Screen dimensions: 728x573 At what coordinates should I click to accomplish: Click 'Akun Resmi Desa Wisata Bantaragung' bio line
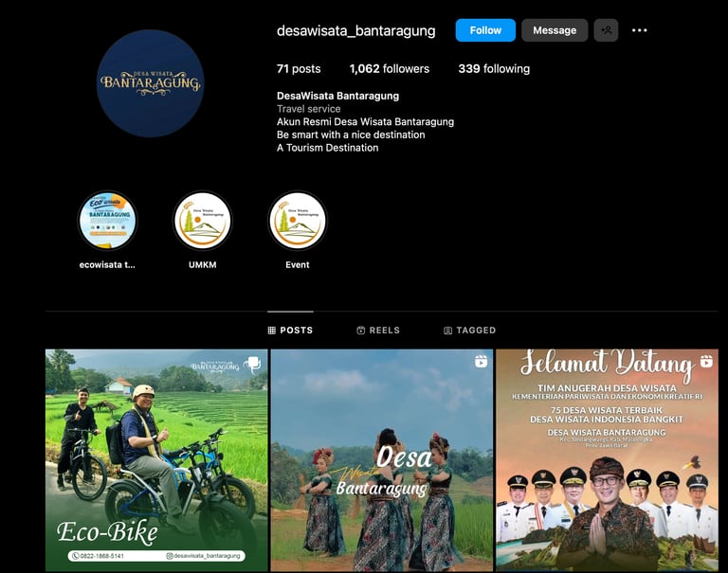[365, 122]
